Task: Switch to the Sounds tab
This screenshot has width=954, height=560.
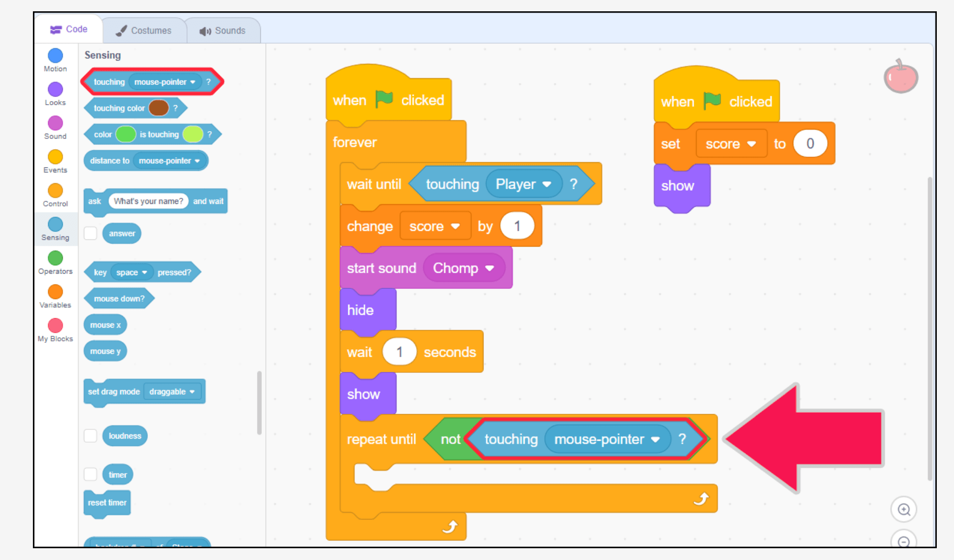Action: point(223,30)
